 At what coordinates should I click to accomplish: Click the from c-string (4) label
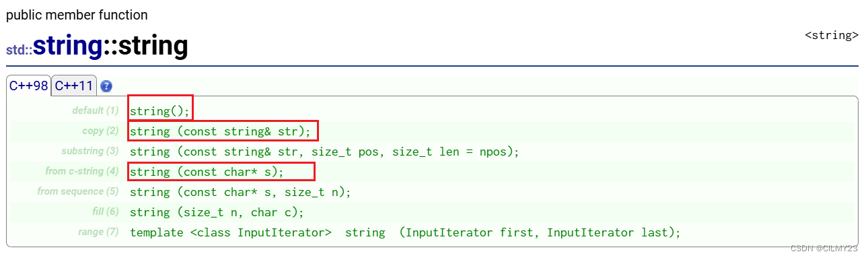pyautogui.click(x=82, y=171)
